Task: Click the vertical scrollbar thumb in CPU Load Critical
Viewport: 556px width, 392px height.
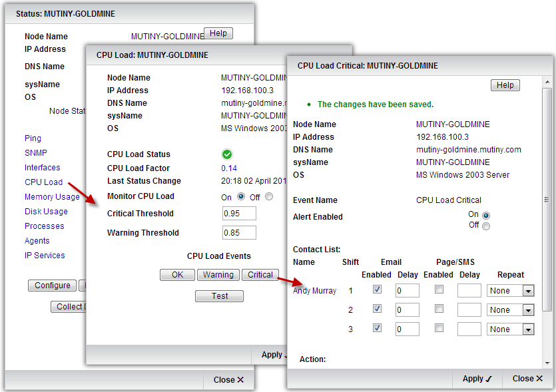Action: [547, 200]
